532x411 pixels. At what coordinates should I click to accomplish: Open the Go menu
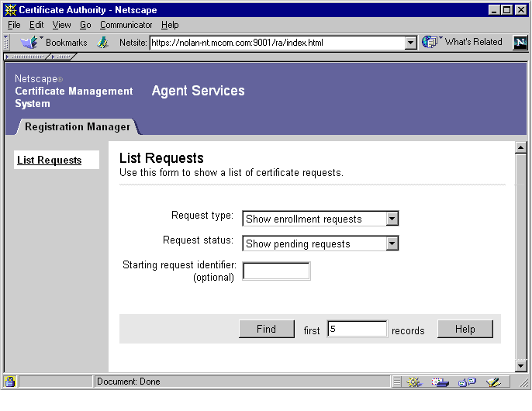click(x=85, y=25)
